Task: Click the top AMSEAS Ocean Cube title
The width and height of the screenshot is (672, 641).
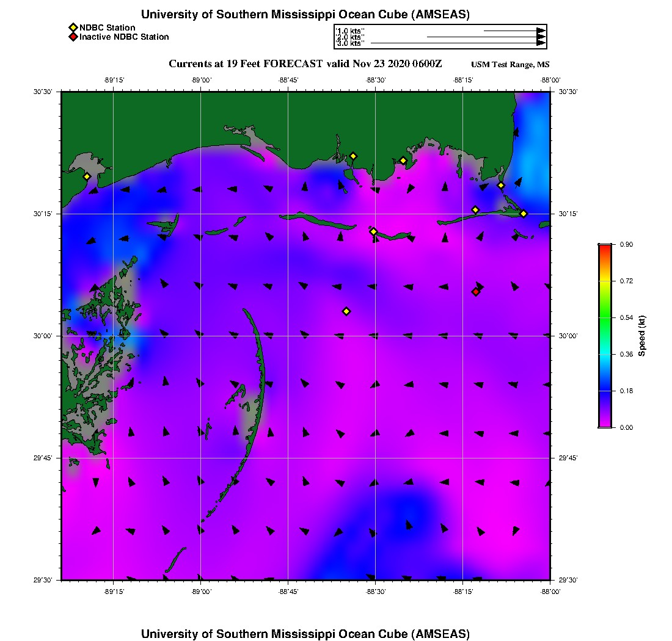Action: 305,14
